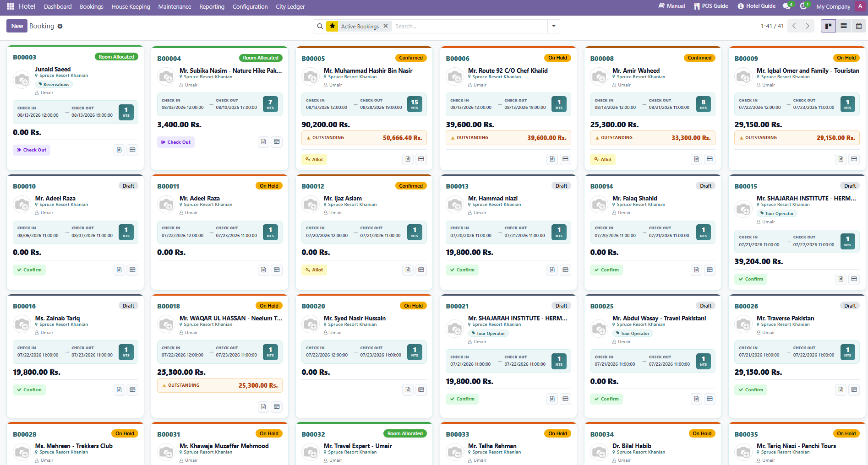Open the Manual link
This screenshot has height=465, width=868.
point(672,6)
